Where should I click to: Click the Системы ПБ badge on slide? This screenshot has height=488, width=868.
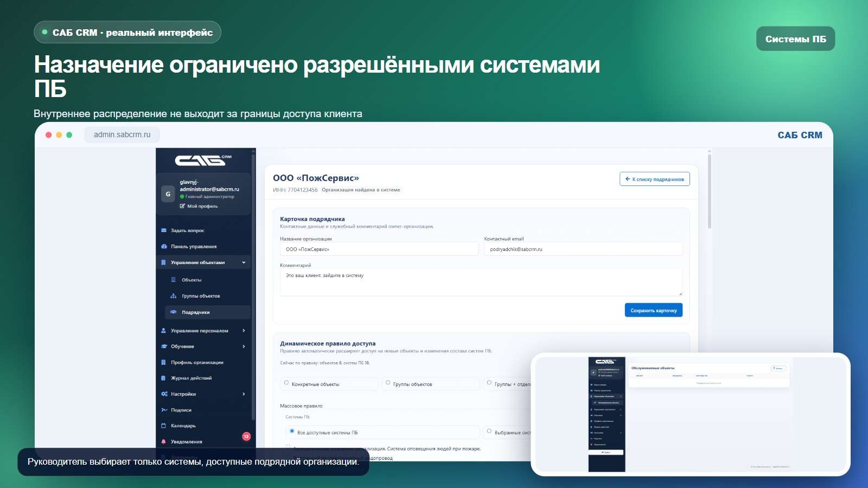point(796,39)
